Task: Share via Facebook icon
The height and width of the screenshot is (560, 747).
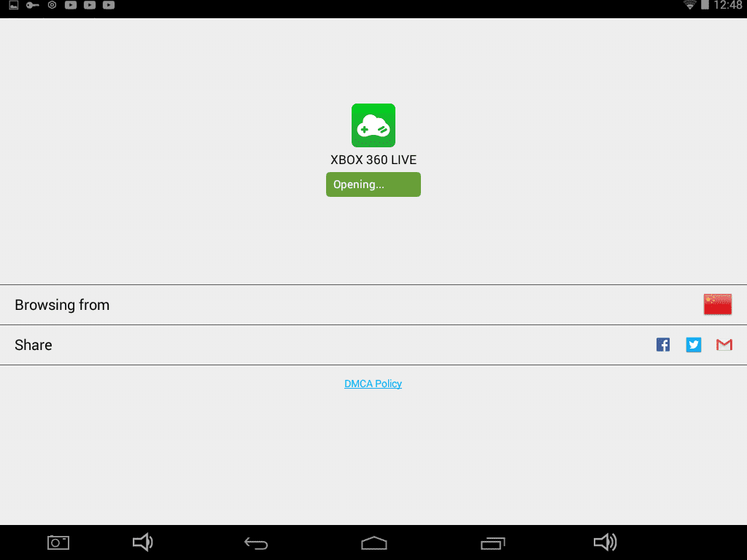Action: 662,344
